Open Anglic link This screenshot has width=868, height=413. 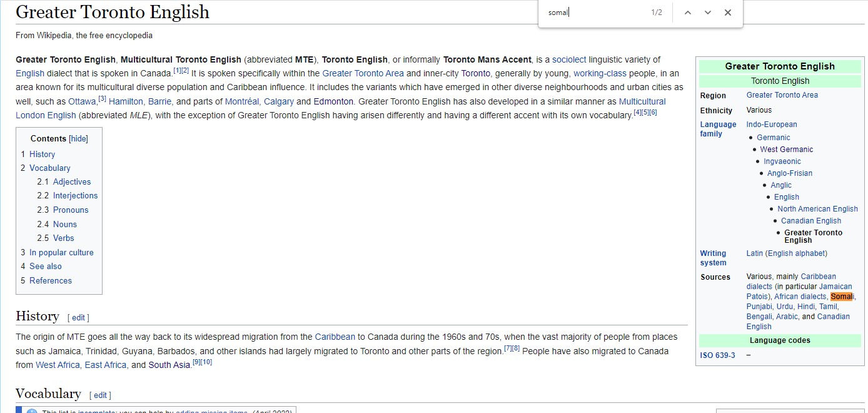(x=781, y=185)
